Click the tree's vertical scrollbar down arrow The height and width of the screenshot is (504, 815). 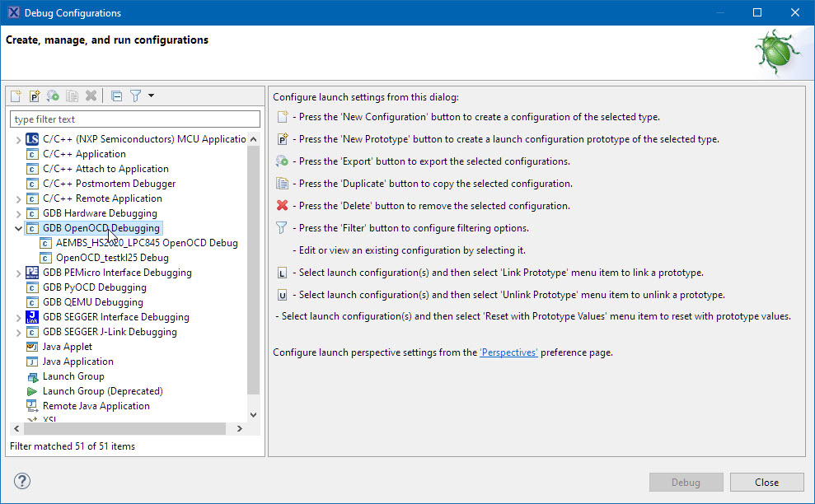click(253, 414)
